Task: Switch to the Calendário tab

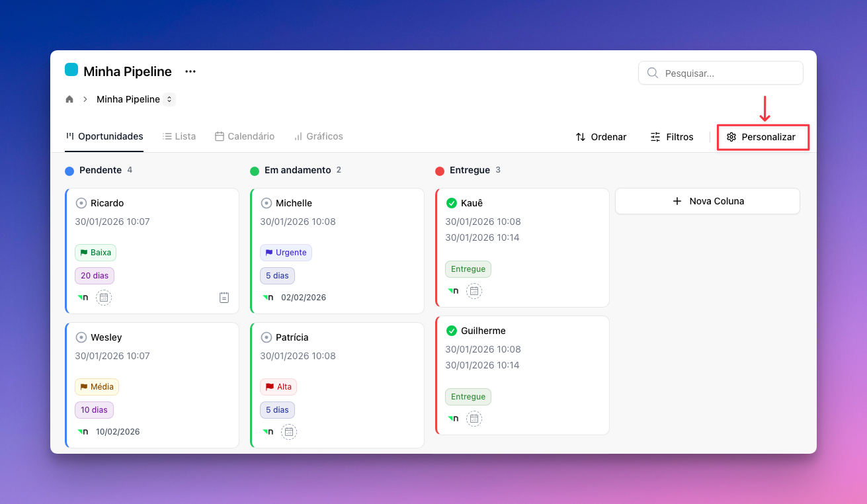Action: pos(245,136)
